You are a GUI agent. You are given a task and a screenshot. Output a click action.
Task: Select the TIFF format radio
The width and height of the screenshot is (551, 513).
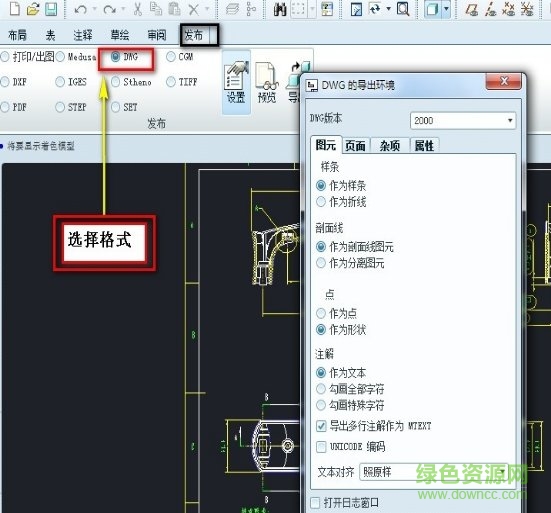tap(171, 82)
